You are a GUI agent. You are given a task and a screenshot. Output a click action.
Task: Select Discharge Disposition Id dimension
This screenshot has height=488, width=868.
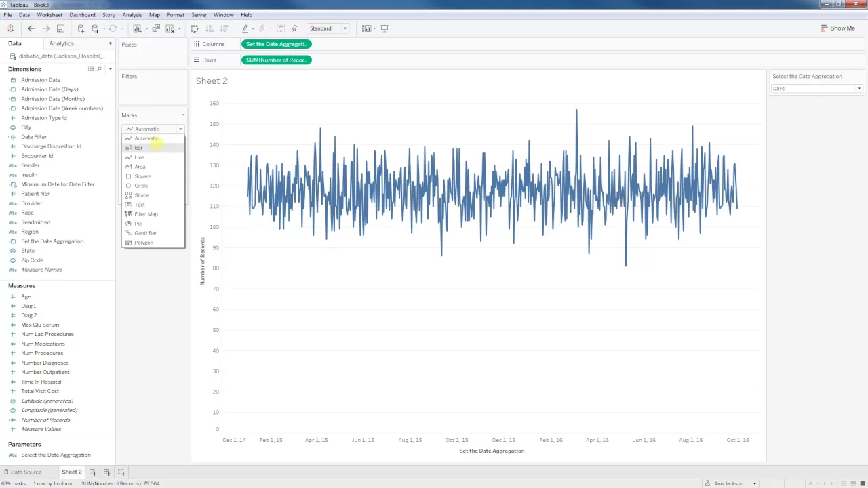point(51,146)
